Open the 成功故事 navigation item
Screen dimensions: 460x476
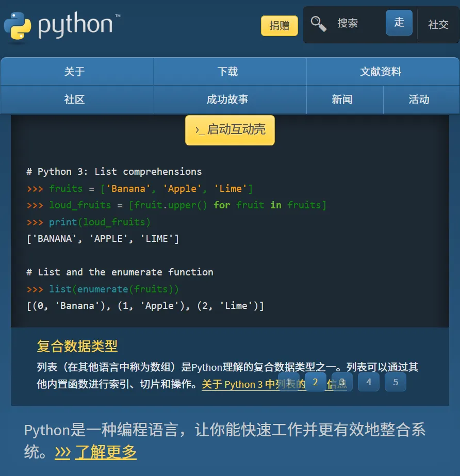click(x=230, y=100)
